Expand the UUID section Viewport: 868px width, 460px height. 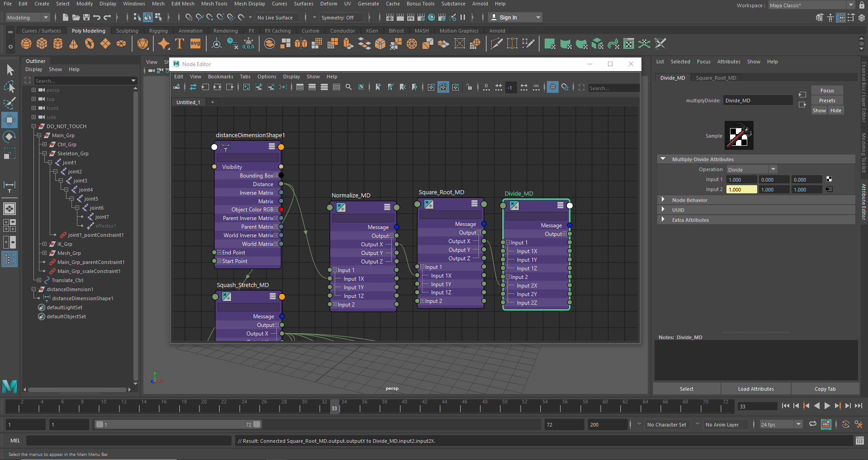(756, 210)
